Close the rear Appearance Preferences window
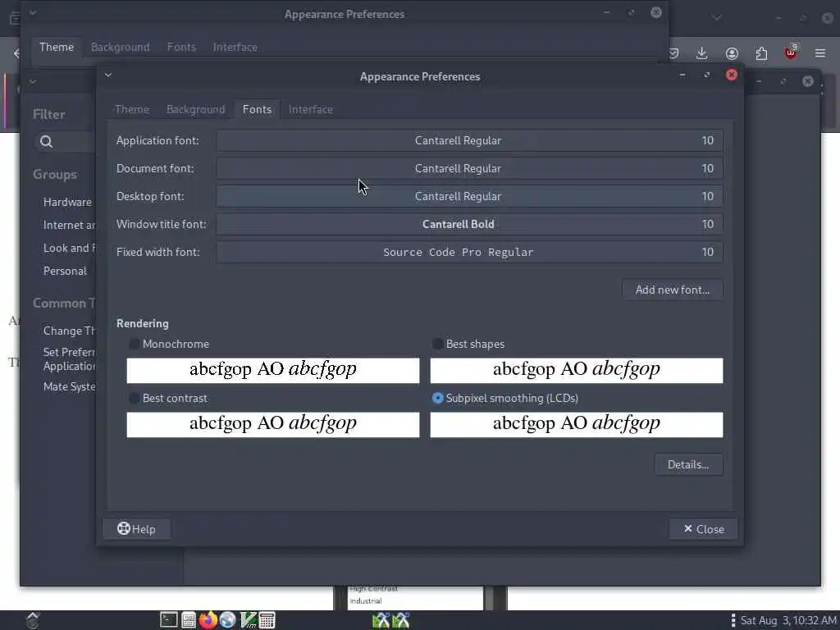Image resolution: width=840 pixels, height=630 pixels. tap(656, 12)
